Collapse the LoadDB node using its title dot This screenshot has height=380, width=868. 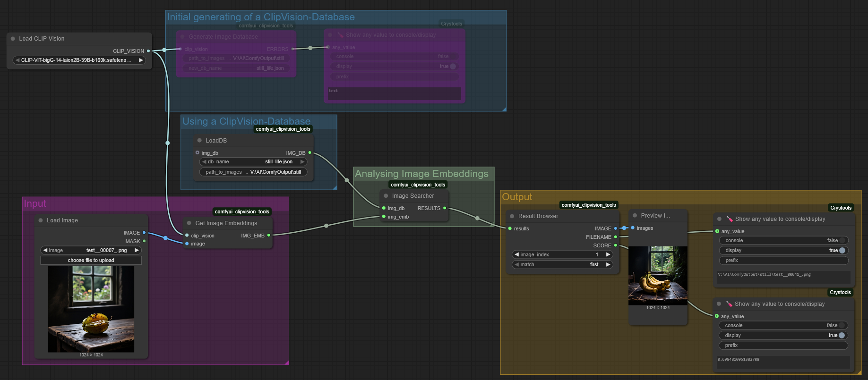pos(199,141)
